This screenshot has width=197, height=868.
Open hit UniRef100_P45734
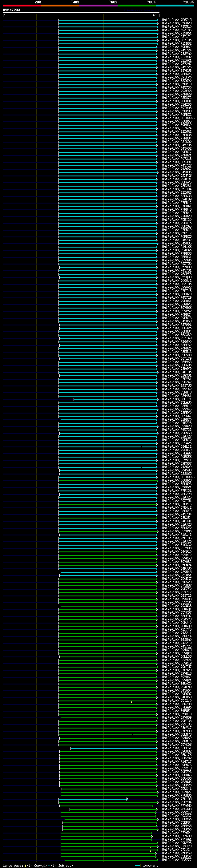(176, 515)
